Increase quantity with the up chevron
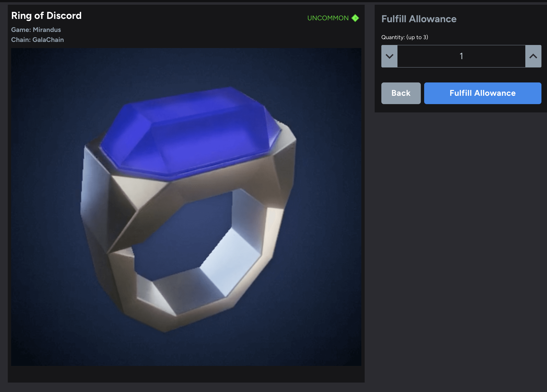The image size is (547, 392). 533,56
